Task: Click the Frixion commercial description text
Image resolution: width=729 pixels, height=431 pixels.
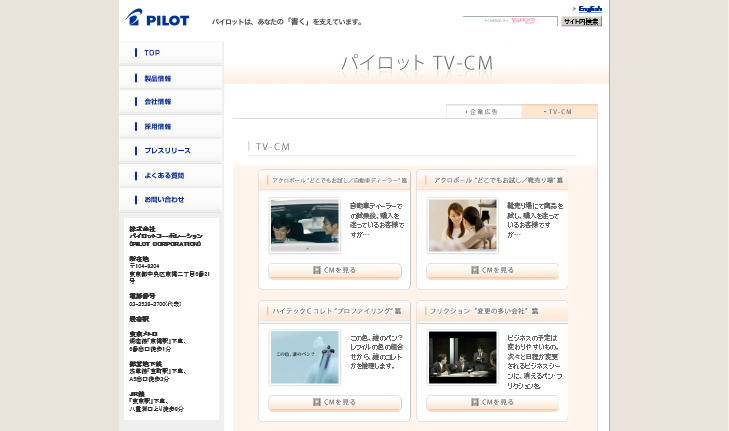Action: [x=535, y=362]
